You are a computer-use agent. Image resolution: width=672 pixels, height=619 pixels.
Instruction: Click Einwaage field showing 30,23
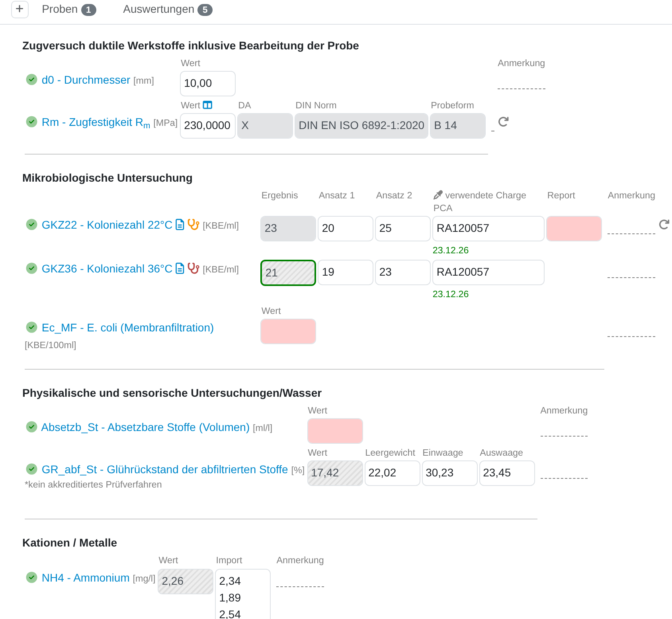click(x=450, y=473)
